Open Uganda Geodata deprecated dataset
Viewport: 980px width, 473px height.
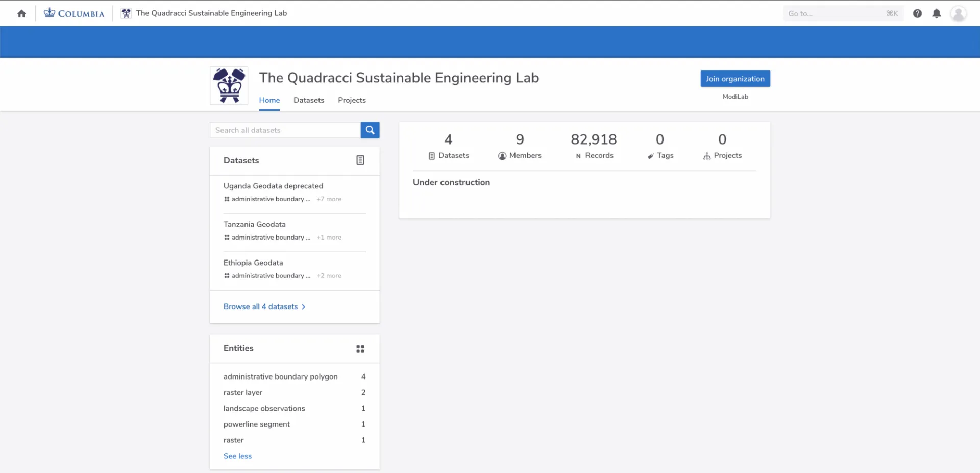point(273,186)
